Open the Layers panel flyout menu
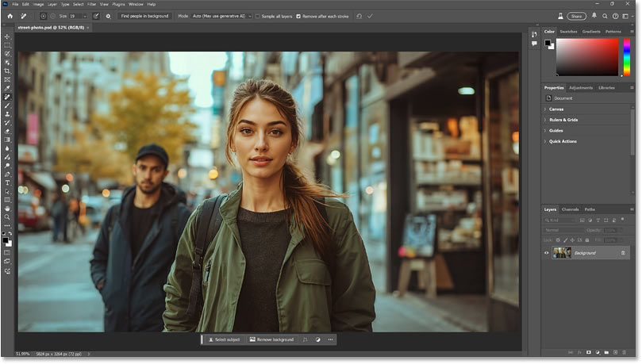Screen dimensions: 642x364 (632, 209)
